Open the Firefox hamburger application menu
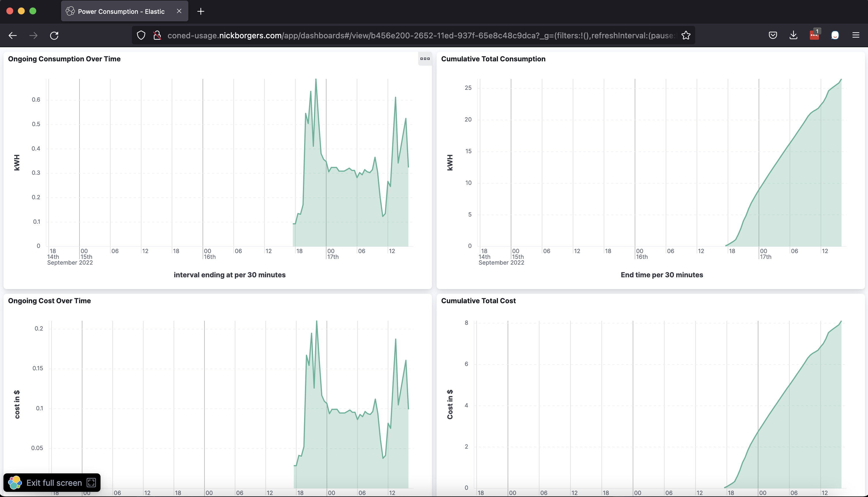The height and width of the screenshot is (497, 868). click(x=856, y=35)
